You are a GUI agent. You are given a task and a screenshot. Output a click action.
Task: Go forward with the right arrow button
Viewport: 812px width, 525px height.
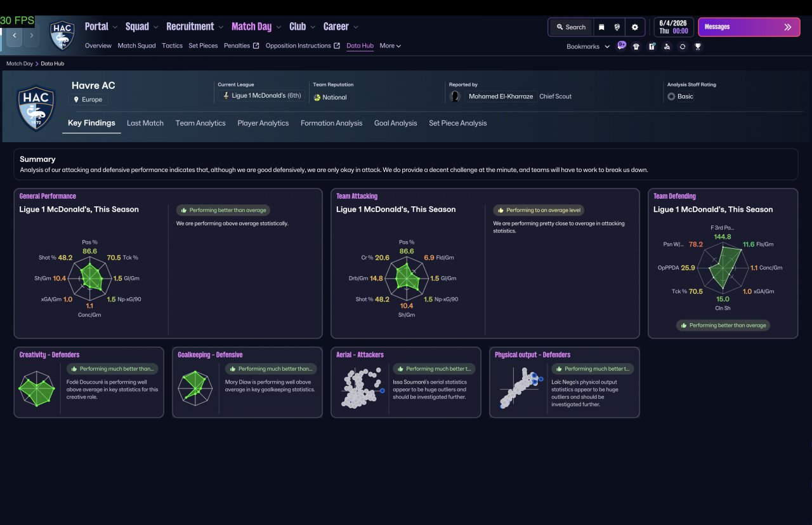[x=31, y=36]
